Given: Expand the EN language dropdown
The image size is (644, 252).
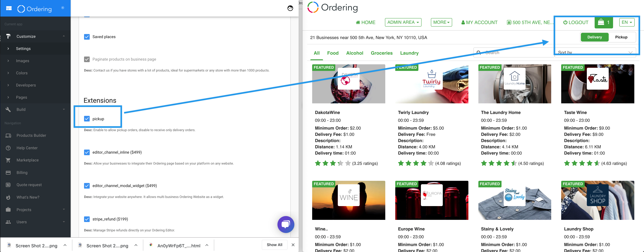Looking at the screenshot, I should (x=627, y=22).
